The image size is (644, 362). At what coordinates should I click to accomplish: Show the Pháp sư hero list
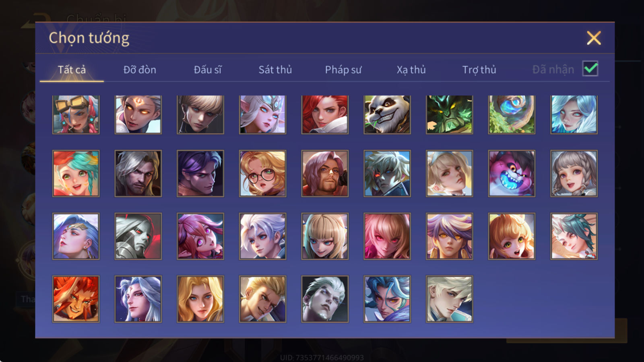pos(343,70)
